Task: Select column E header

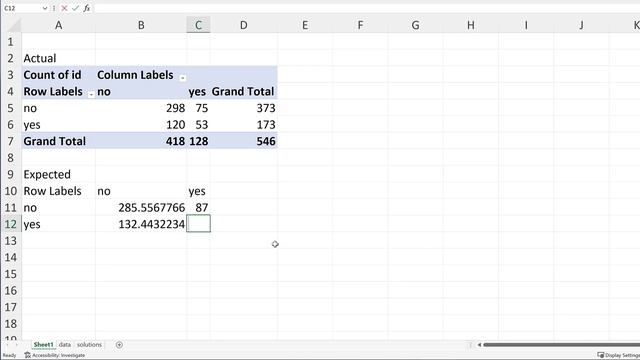Action: (305, 25)
